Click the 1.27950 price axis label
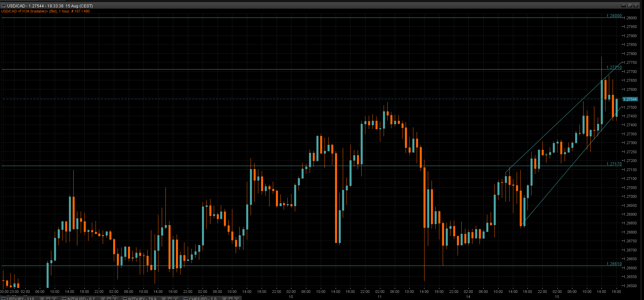The width and height of the screenshot is (644, 300). [630, 27]
